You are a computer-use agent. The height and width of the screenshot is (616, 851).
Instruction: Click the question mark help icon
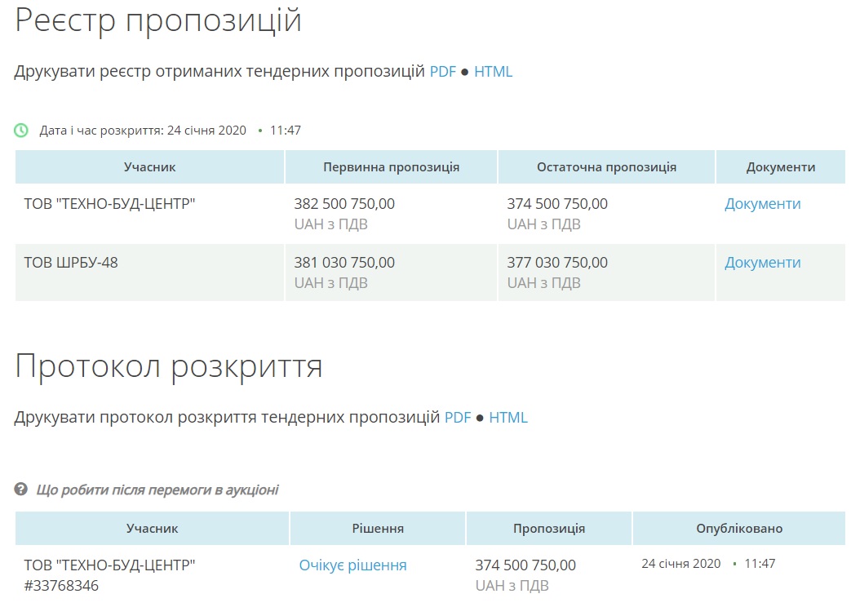coord(21,490)
